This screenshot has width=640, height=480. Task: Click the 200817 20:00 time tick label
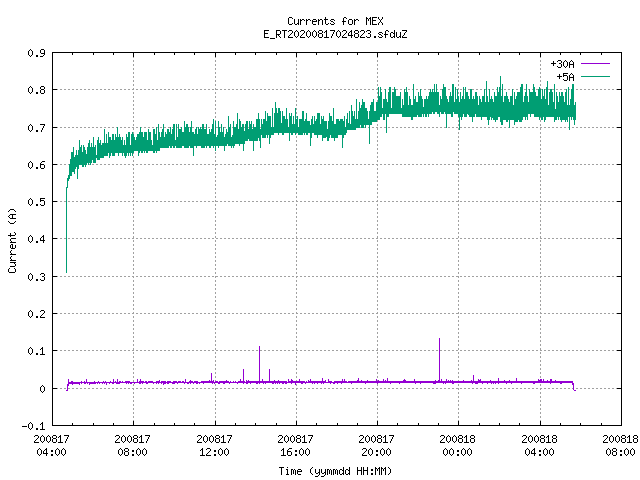[x=376, y=445]
